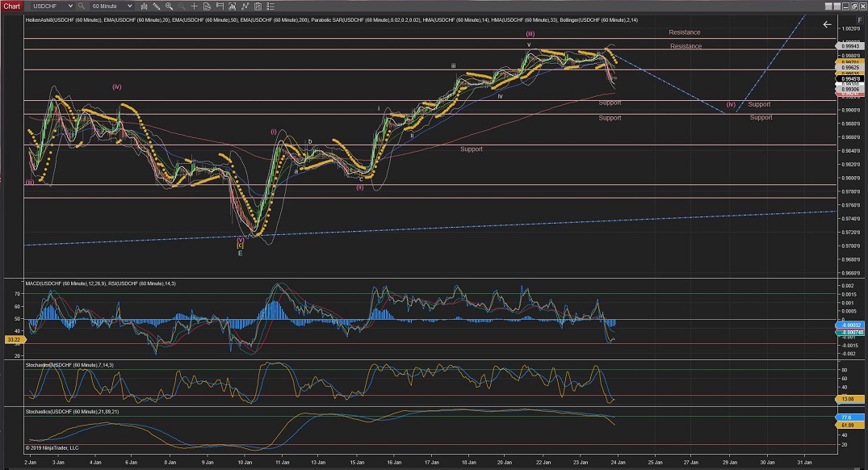868x470 pixels.
Task: Open the data box icon
Action: (x=207, y=6)
